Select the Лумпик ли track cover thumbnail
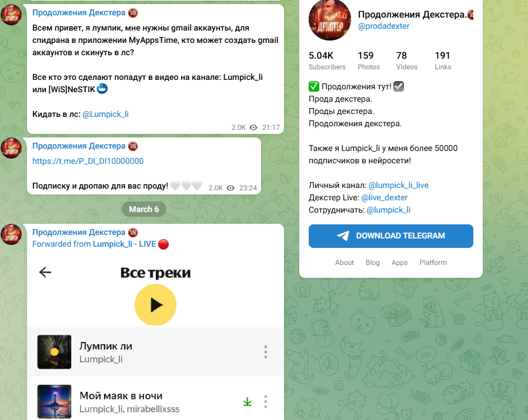 point(54,352)
